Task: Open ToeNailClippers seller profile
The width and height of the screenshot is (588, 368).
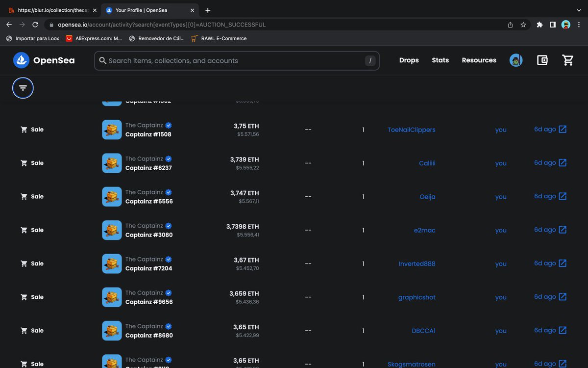Action: (412, 130)
